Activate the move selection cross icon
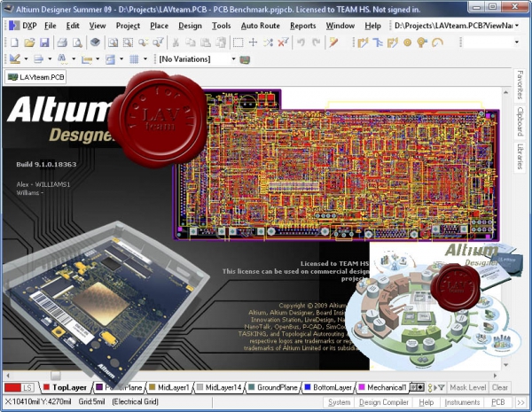The height and width of the screenshot is (412, 532). pyautogui.click(x=253, y=43)
